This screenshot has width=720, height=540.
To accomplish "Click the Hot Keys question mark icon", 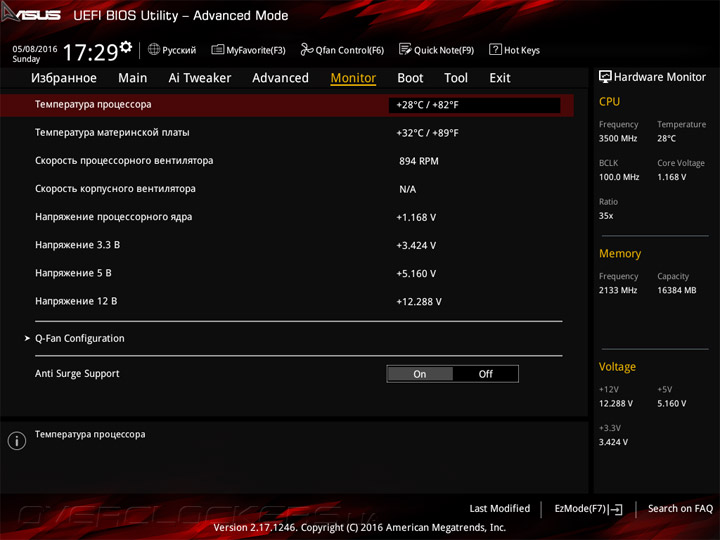I will click(x=495, y=49).
